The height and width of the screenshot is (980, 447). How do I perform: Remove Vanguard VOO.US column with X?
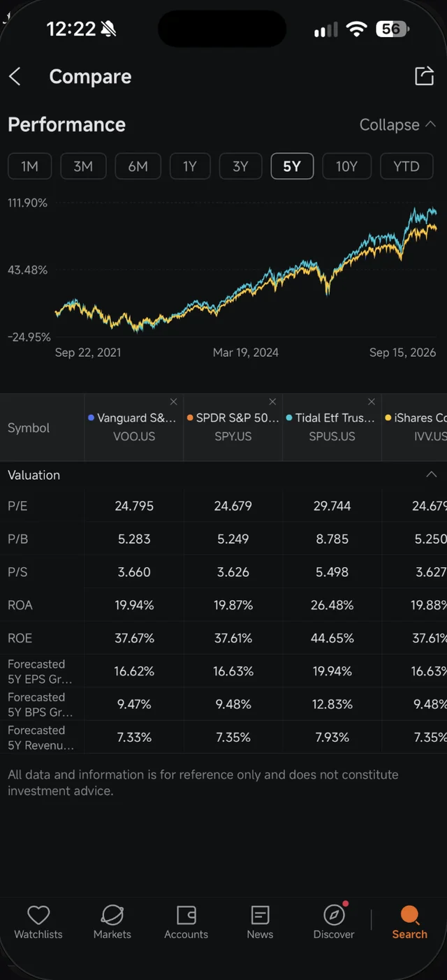click(x=174, y=402)
